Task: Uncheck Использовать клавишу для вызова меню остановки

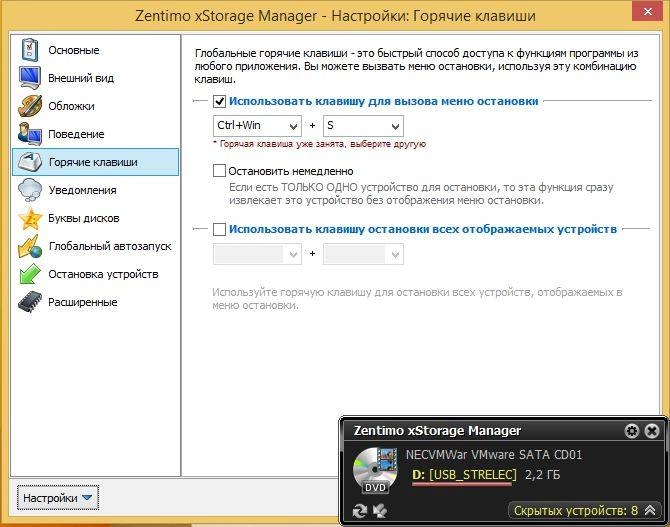Action: (219, 101)
